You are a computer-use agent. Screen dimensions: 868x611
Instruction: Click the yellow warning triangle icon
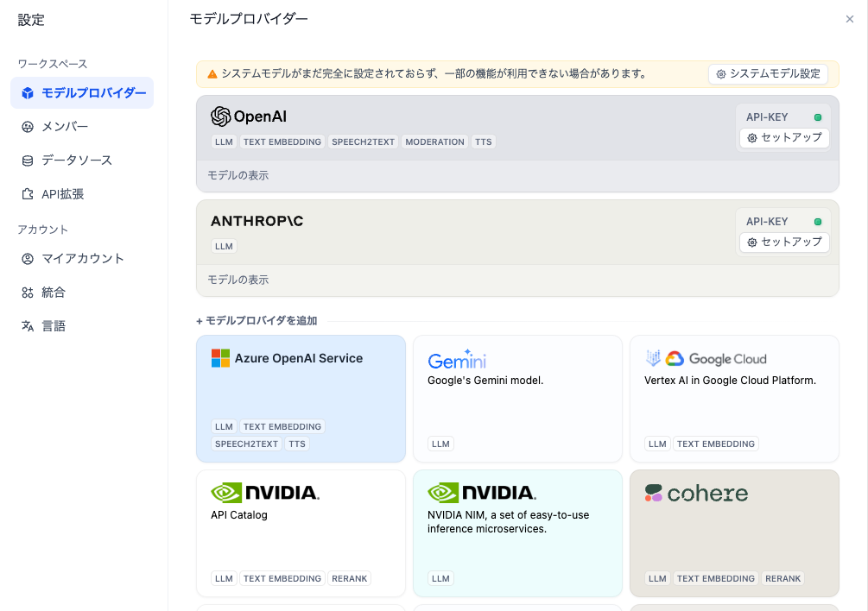212,74
